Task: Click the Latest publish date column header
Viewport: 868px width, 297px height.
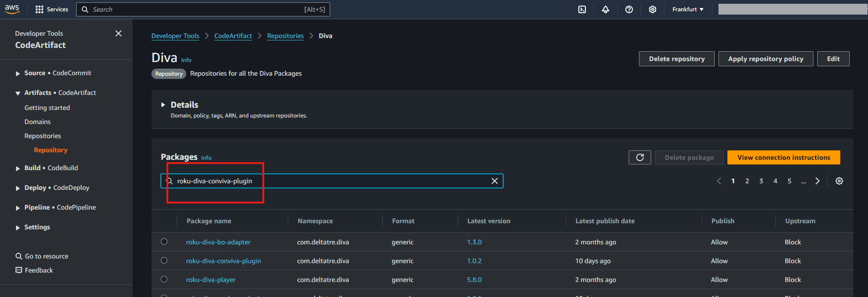Action: pos(605,221)
